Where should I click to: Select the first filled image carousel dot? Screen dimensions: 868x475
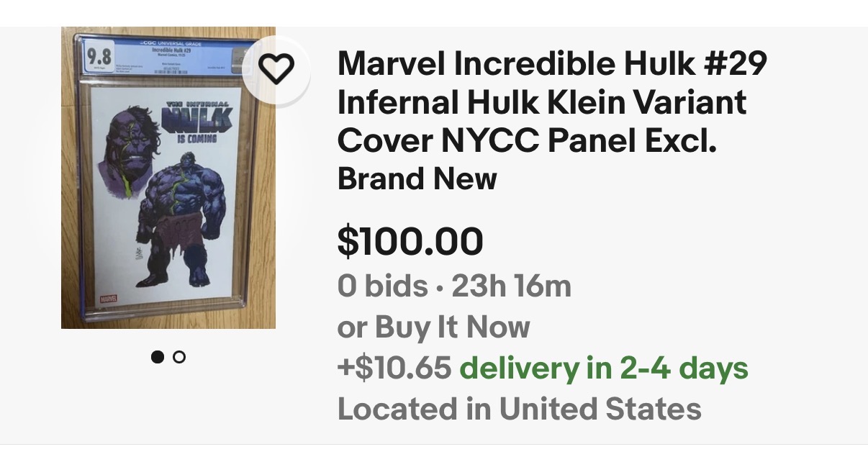coord(158,356)
